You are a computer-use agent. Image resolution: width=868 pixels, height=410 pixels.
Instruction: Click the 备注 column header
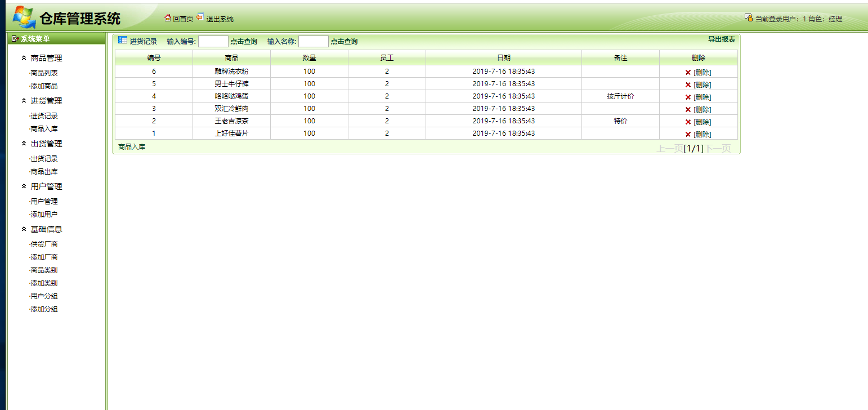(x=620, y=58)
